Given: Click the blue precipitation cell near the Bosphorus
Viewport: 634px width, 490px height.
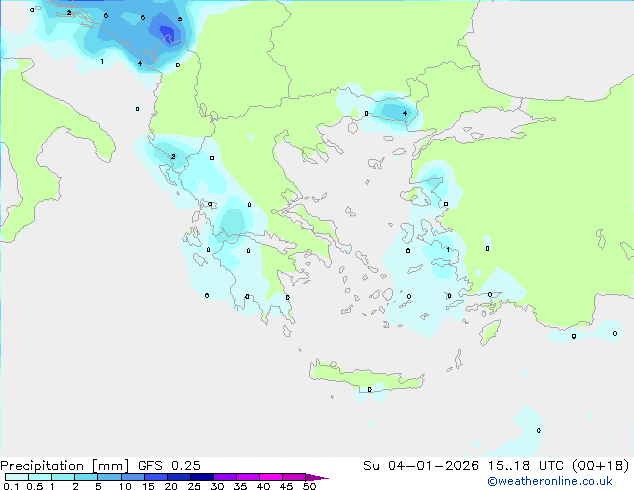Looking at the screenshot, I should (393, 110).
